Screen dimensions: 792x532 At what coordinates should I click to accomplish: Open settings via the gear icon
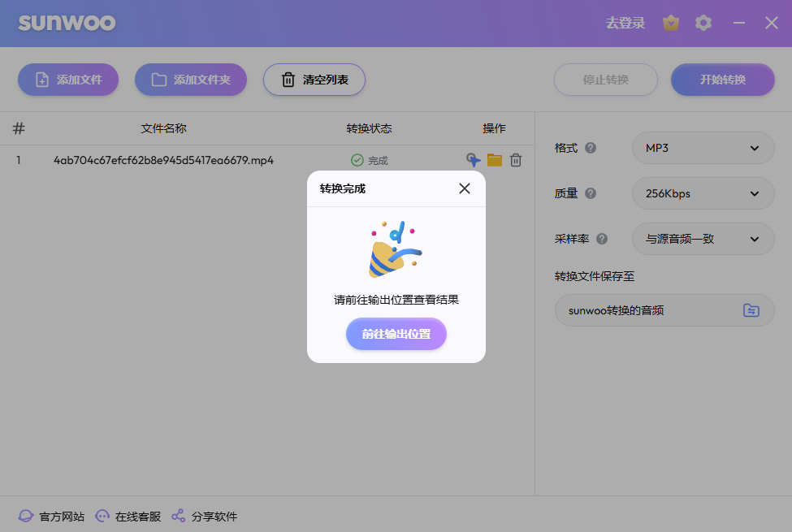coord(703,23)
